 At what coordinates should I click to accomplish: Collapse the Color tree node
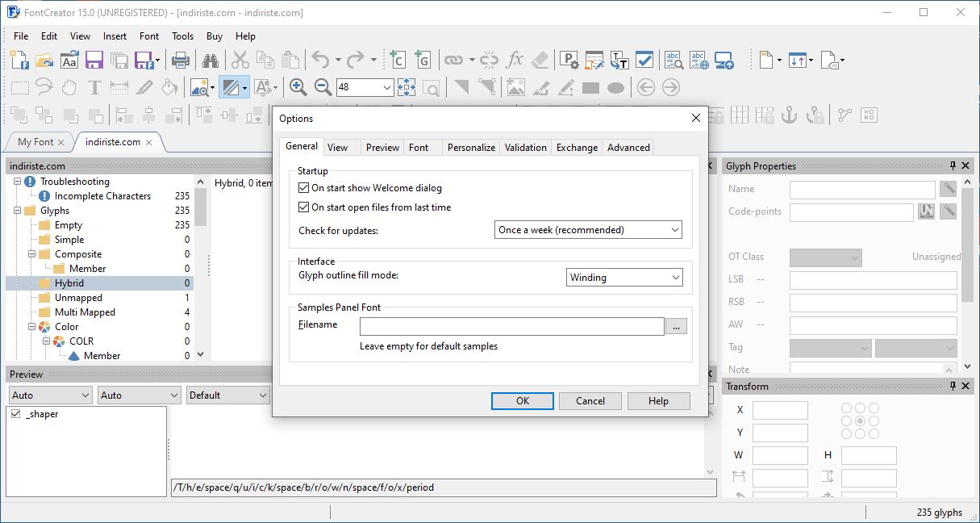(x=33, y=327)
